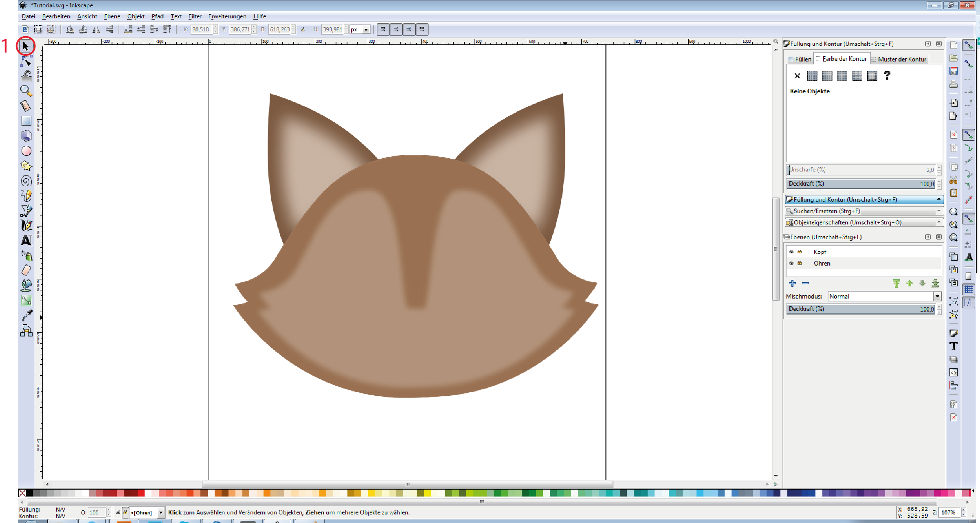Select the spray can tool

(x=26, y=255)
